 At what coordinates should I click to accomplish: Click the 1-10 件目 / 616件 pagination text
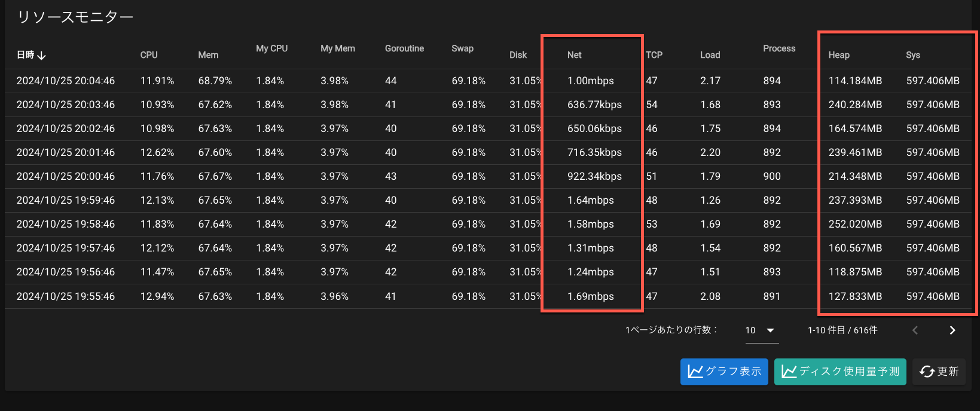pyautogui.click(x=842, y=330)
